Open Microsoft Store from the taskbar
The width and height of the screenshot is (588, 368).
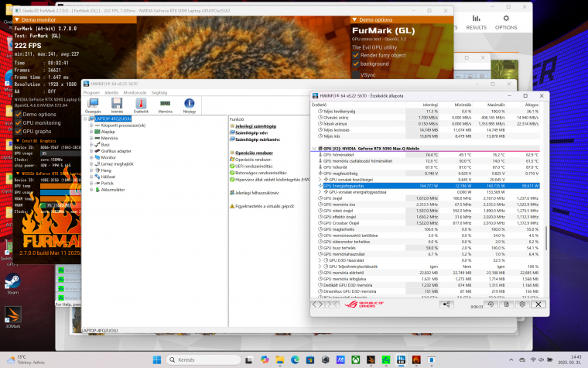[310, 359]
